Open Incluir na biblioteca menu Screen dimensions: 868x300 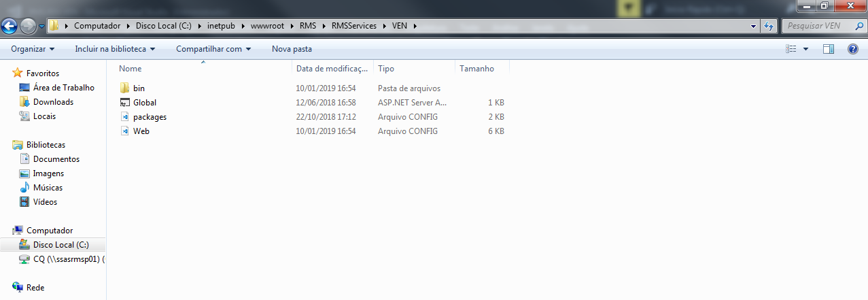pos(115,49)
